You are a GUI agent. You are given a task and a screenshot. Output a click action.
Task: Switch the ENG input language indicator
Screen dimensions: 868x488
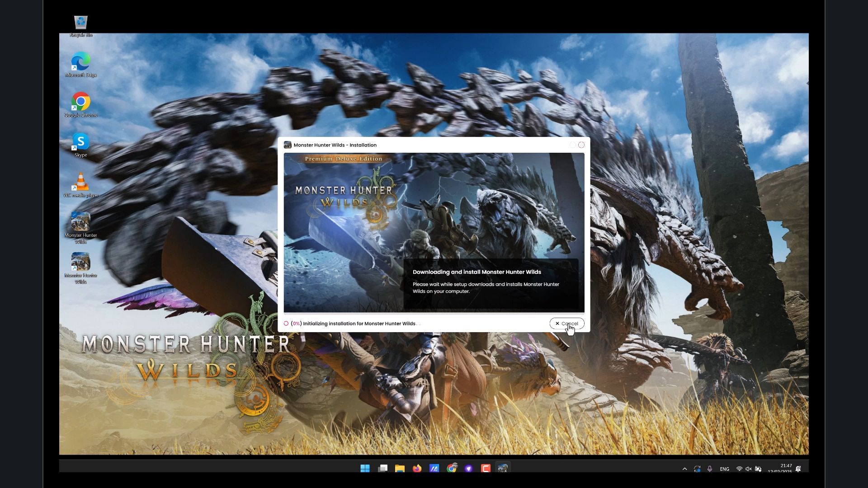[724, 469]
